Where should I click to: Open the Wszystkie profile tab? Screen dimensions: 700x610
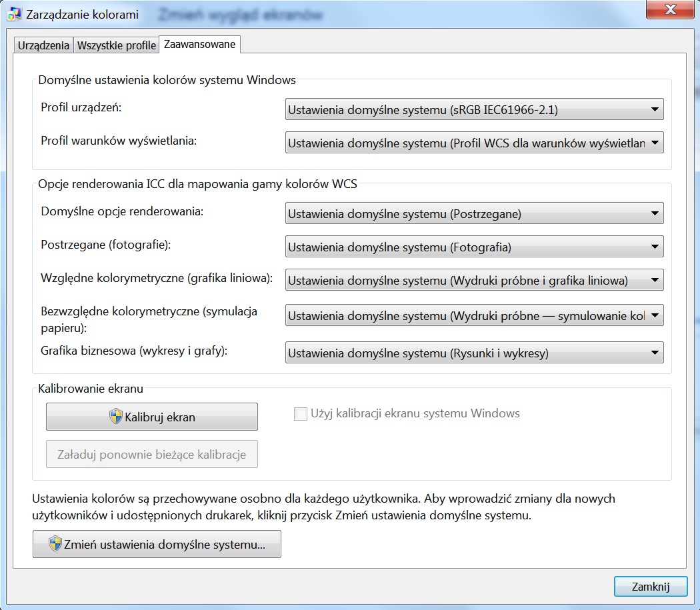[x=116, y=45]
